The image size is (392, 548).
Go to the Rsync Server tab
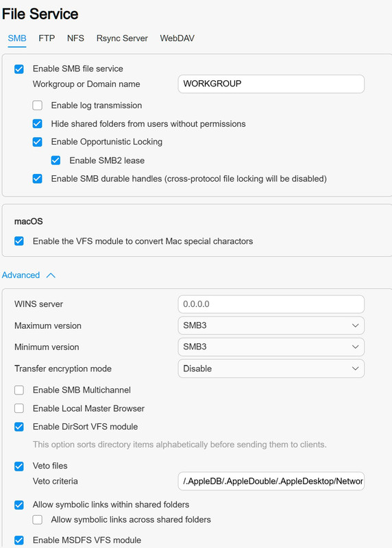pyautogui.click(x=122, y=38)
